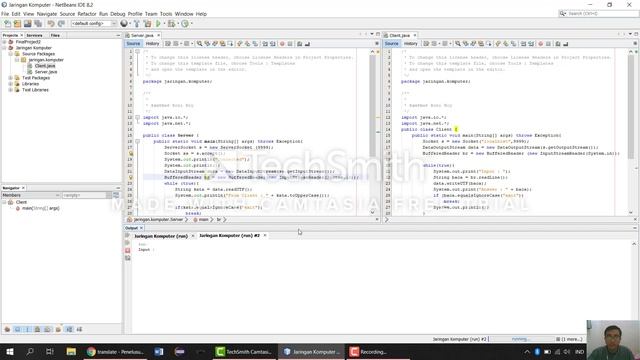640x360 pixels.
Task: Click Find Selection icon in Client.java toolbar
Action: [x=458, y=44]
